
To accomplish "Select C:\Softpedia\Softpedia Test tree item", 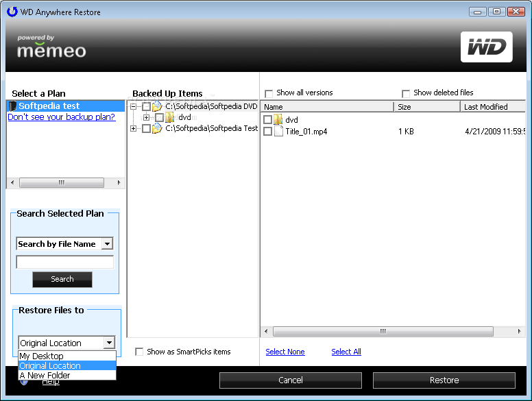I will click(211, 128).
